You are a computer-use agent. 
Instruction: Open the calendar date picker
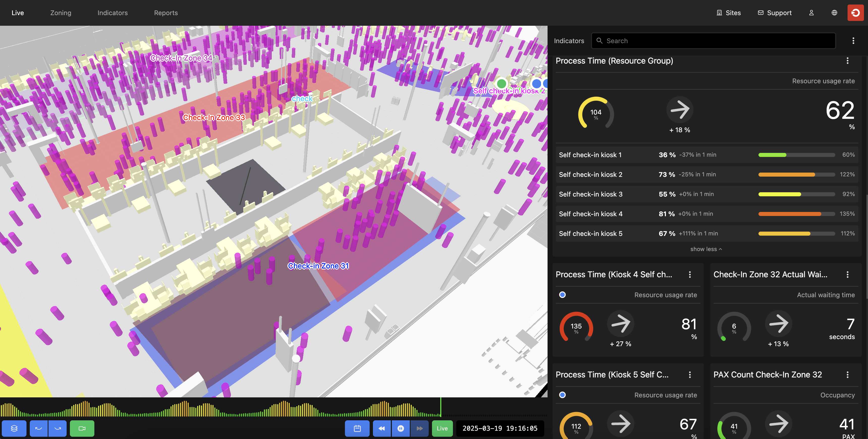[x=357, y=428]
